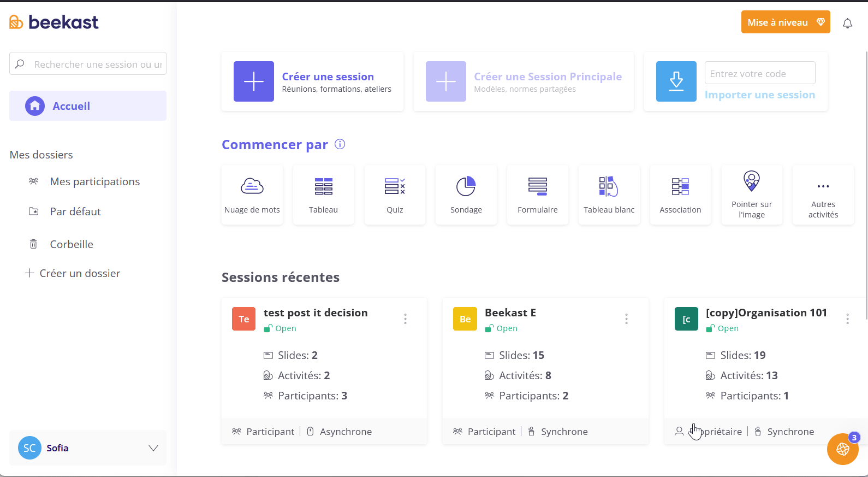The height and width of the screenshot is (477, 868).
Task: Click the Créer une session title link
Action: (328, 76)
